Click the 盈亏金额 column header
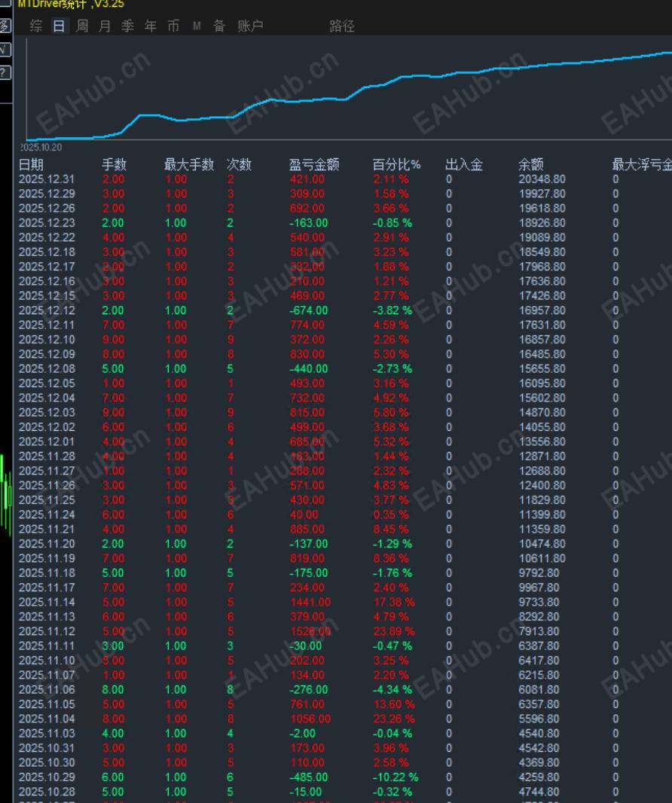Image resolution: width=672 pixels, height=803 pixels. point(314,164)
